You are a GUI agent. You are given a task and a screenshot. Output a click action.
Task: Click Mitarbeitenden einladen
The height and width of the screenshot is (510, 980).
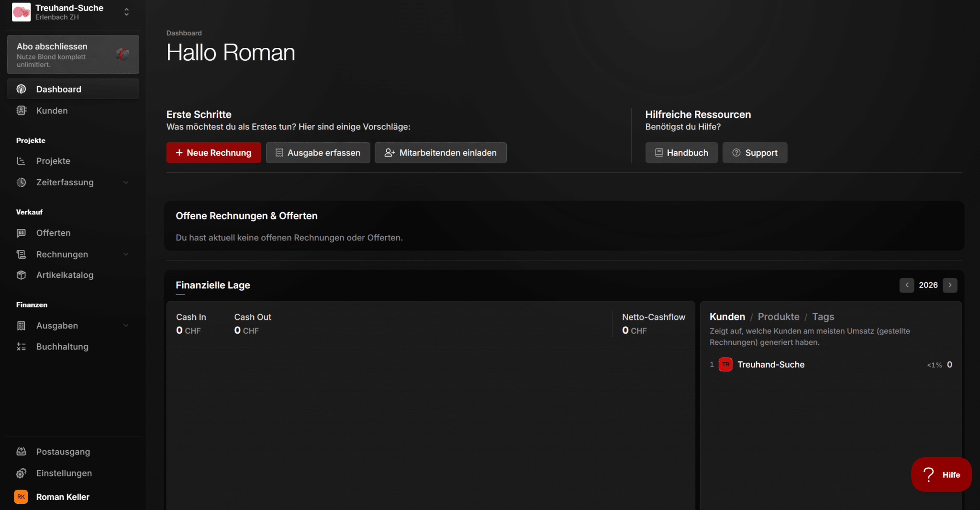tap(440, 153)
